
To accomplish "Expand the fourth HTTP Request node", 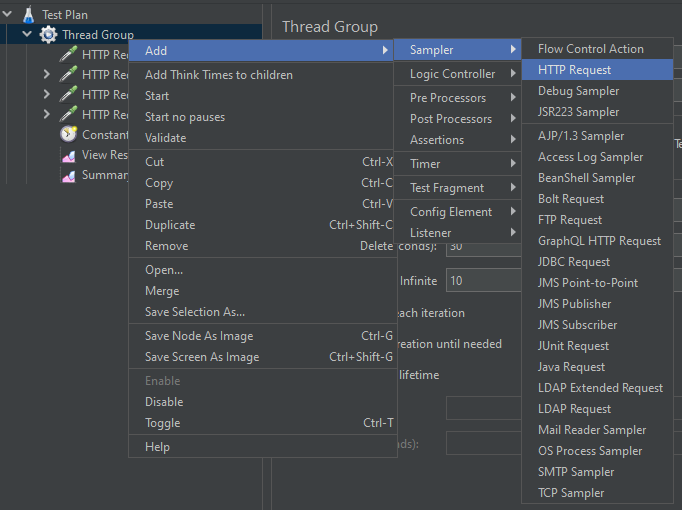I will click(47, 114).
